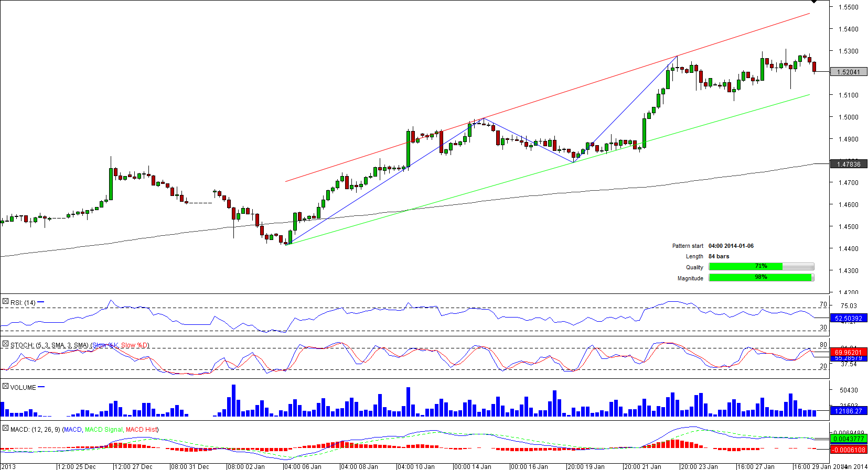The width and height of the screenshot is (868, 470).
Task: Click the blue VOLUME legend swatch
Action: point(41,387)
